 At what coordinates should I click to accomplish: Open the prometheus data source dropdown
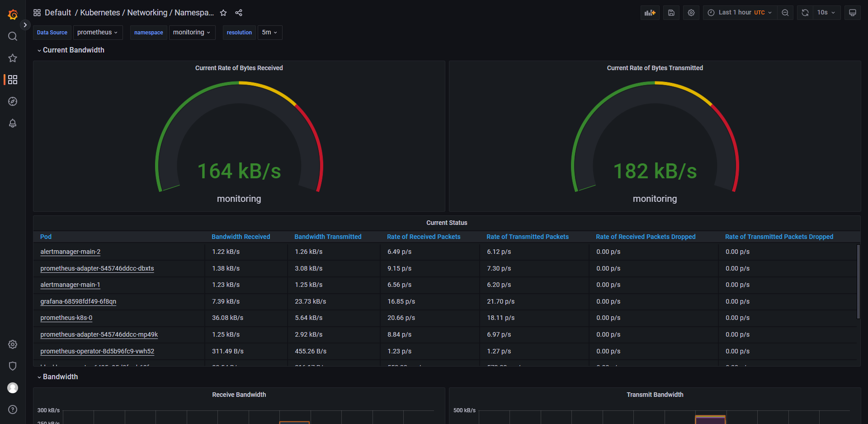click(98, 33)
